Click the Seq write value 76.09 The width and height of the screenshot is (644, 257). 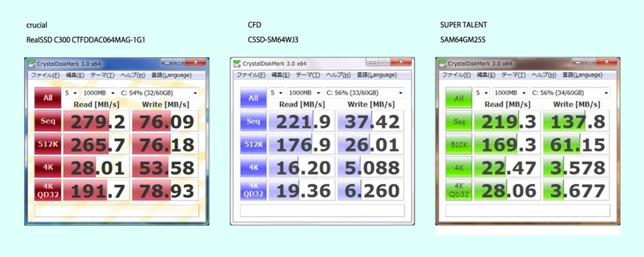(x=165, y=121)
